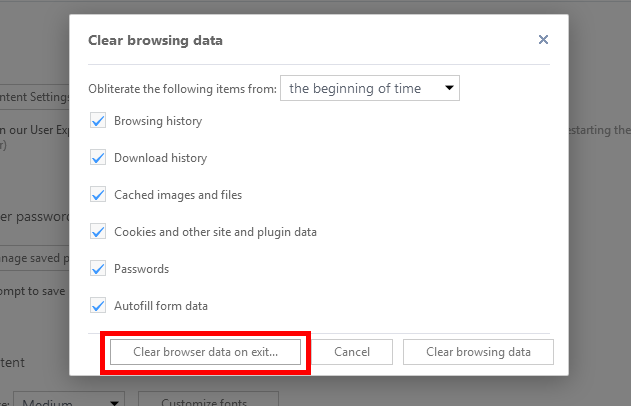
Task: Disable the Cached images and files checkbox
Action: click(x=98, y=195)
